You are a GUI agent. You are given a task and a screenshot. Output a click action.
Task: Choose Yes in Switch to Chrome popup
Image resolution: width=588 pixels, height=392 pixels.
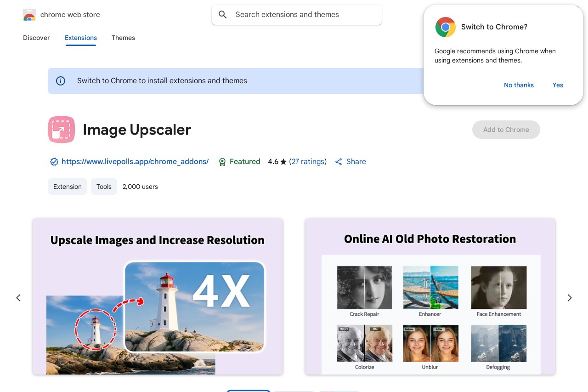[558, 85]
